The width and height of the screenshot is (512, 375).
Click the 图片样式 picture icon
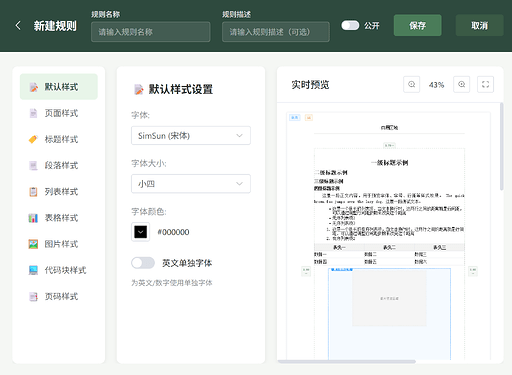pyautogui.click(x=33, y=244)
